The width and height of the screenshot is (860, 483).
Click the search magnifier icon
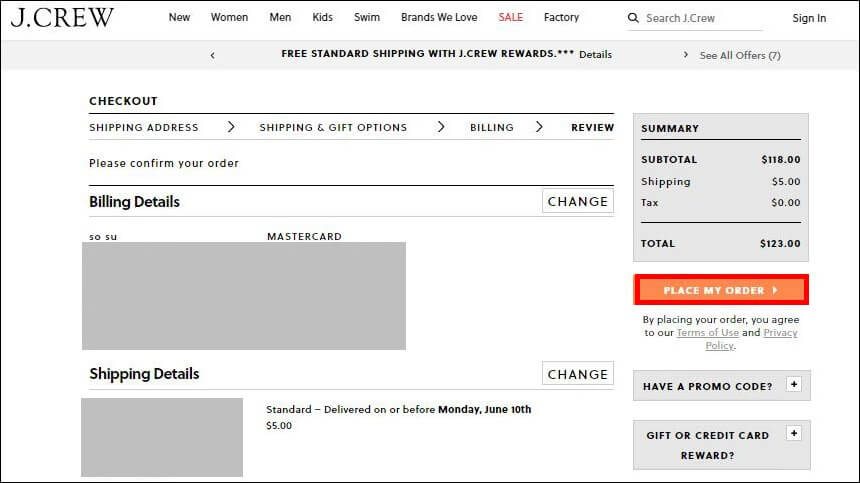click(633, 18)
